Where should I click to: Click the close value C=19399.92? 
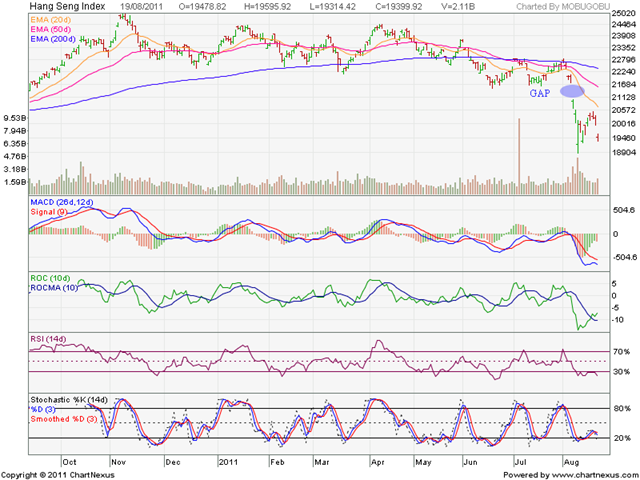[x=397, y=7]
